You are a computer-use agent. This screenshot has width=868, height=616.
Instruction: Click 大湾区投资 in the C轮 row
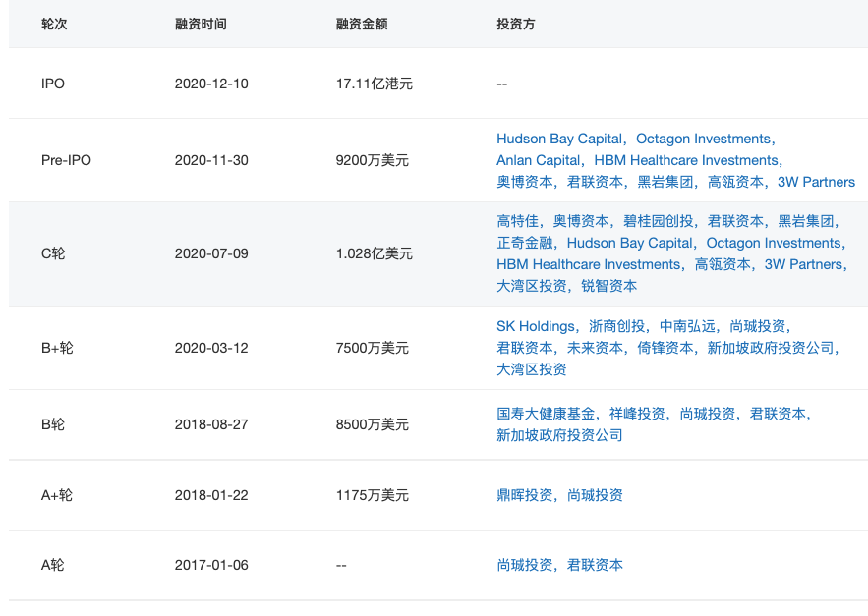[x=532, y=286]
